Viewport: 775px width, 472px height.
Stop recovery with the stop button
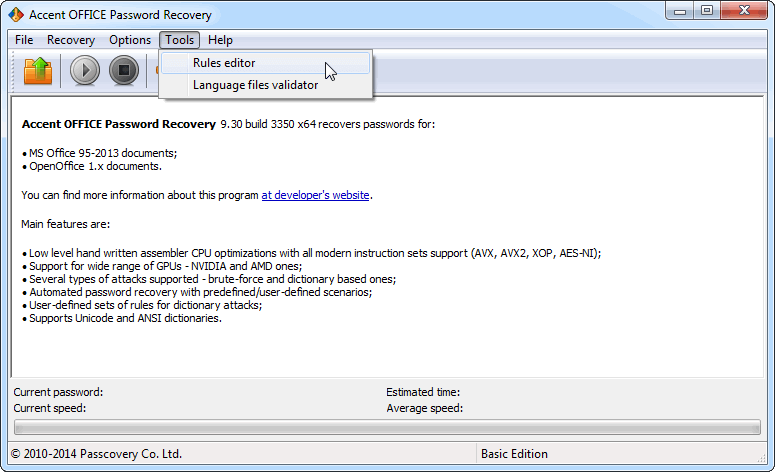point(124,71)
